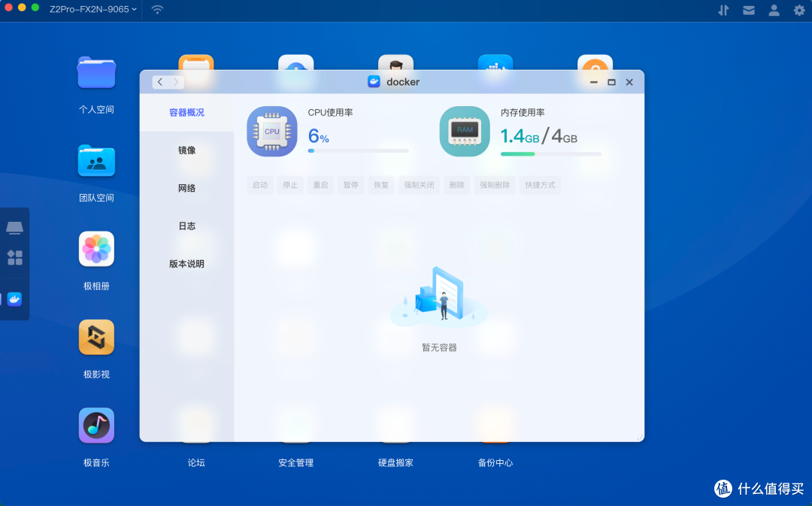Switch to the 镜像 sidebar tab

pos(187,150)
